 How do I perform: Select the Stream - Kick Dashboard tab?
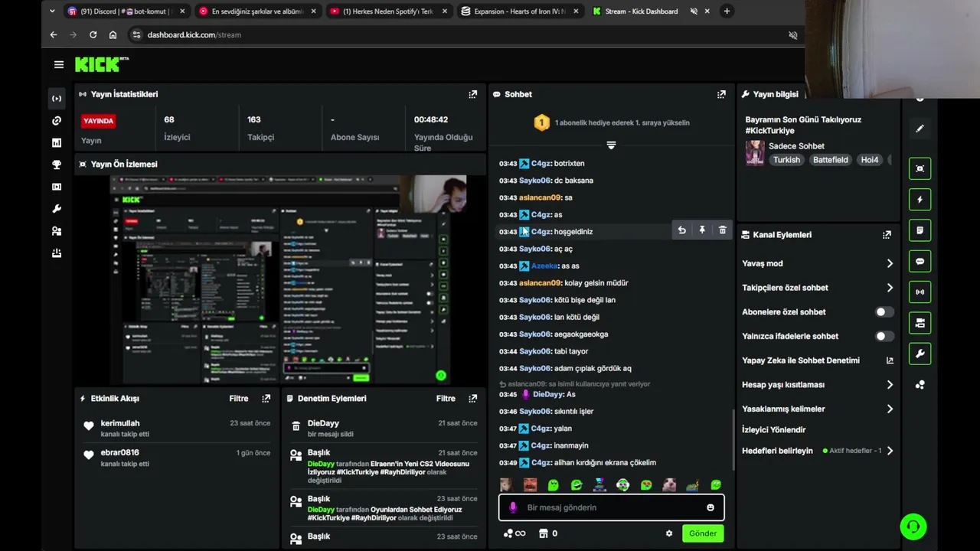[652, 11]
